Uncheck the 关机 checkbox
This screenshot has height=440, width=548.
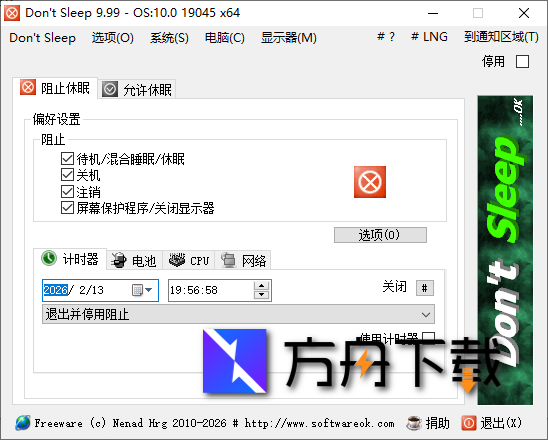click(x=67, y=175)
